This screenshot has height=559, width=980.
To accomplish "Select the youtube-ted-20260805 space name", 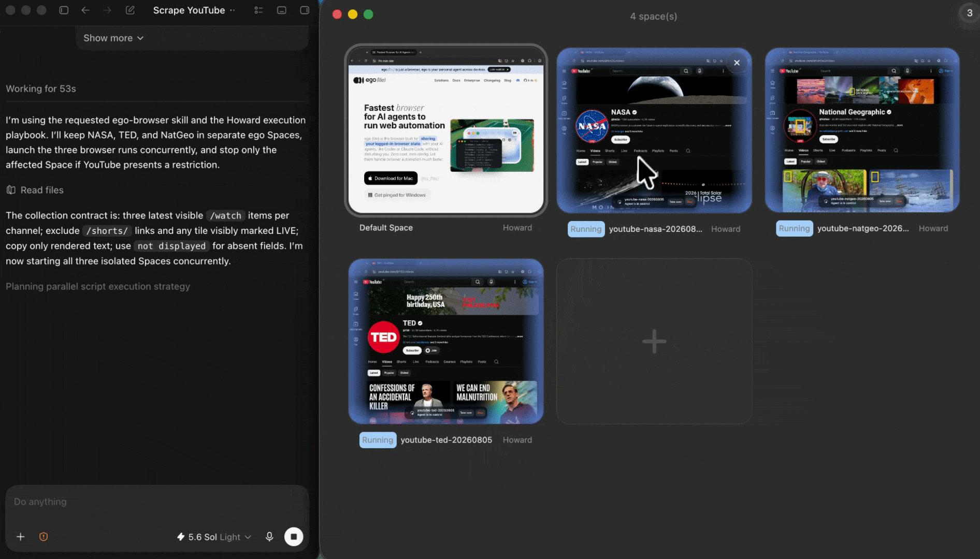I will click(446, 440).
